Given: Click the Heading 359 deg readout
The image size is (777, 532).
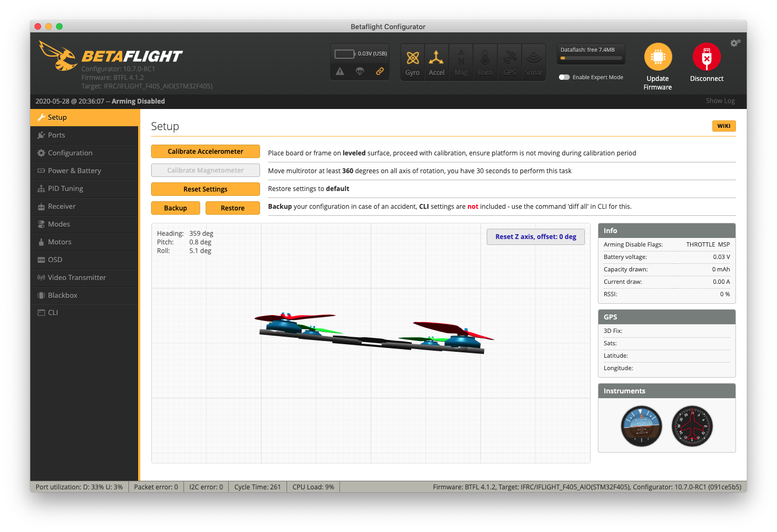Looking at the screenshot, I should (x=185, y=234).
